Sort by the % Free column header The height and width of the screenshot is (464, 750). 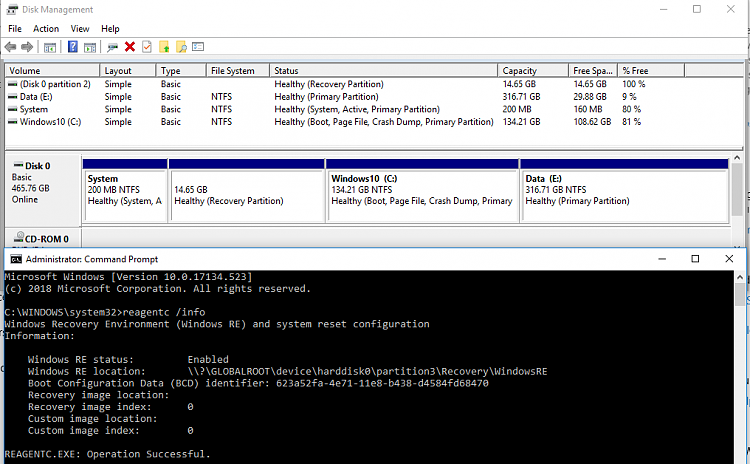click(651, 70)
